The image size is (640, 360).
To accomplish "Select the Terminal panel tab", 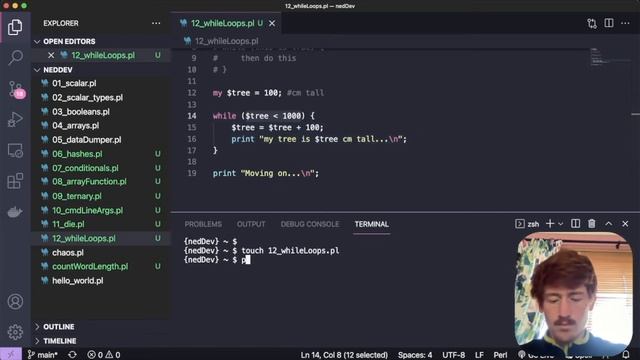I will (371, 224).
